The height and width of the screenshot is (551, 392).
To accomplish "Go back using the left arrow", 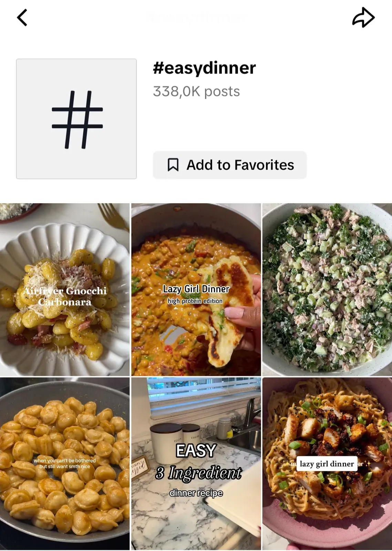I will point(22,18).
